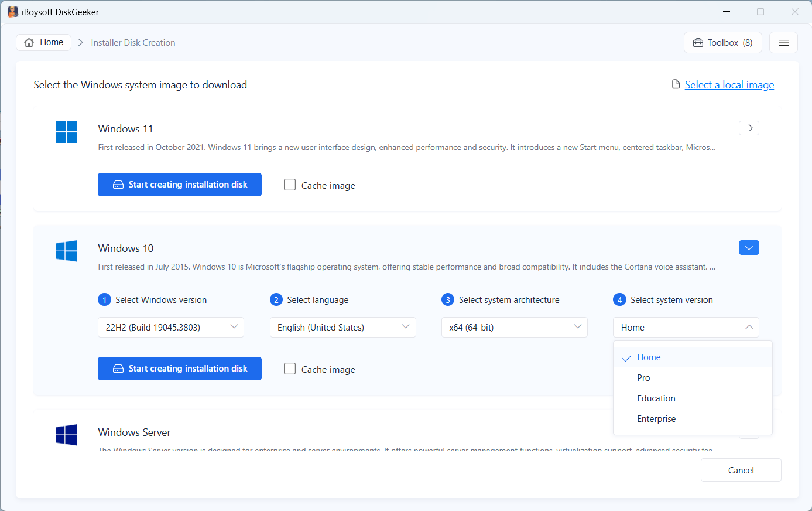Open the Toolbox (8) button
Image resolution: width=812 pixels, height=511 pixels.
click(x=723, y=43)
